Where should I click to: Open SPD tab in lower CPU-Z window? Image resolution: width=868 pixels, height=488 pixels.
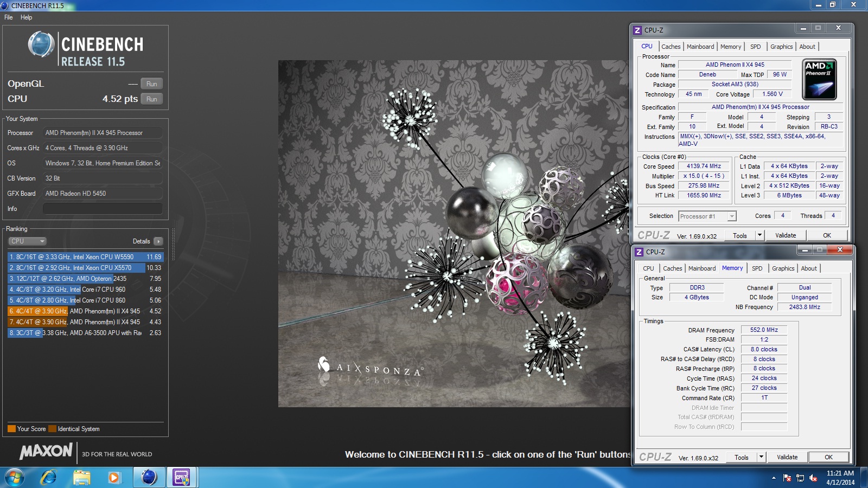[x=757, y=268]
